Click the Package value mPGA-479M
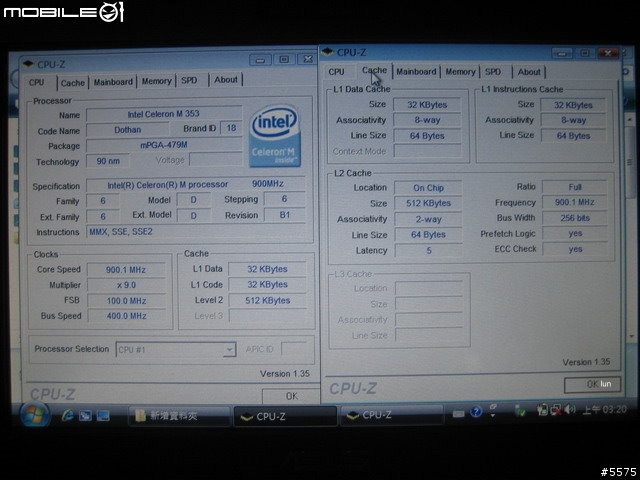Image resolution: width=640 pixels, height=480 pixels. 164,145
